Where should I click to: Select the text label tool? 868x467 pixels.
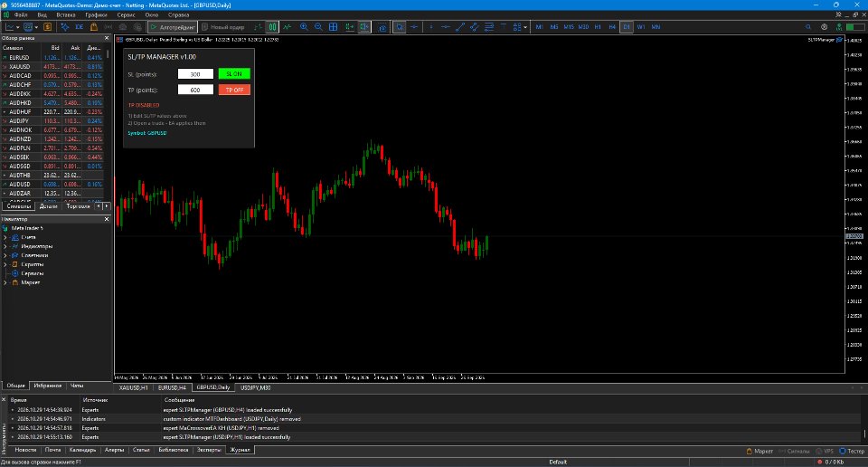[x=504, y=26]
